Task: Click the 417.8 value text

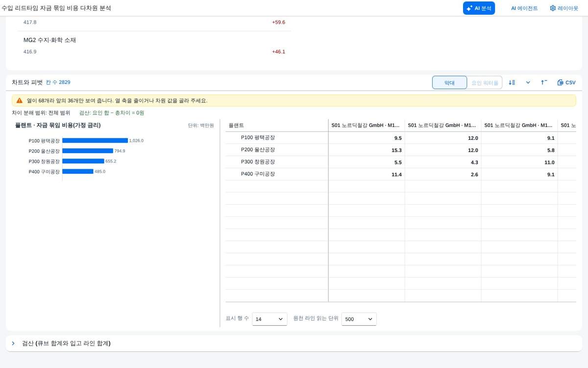Action: (30, 22)
